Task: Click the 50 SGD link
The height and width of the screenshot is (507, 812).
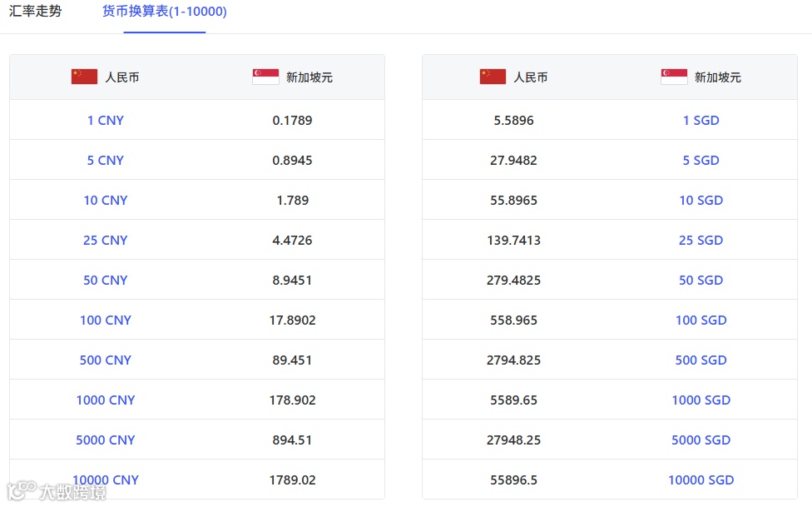Action: pos(701,280)
